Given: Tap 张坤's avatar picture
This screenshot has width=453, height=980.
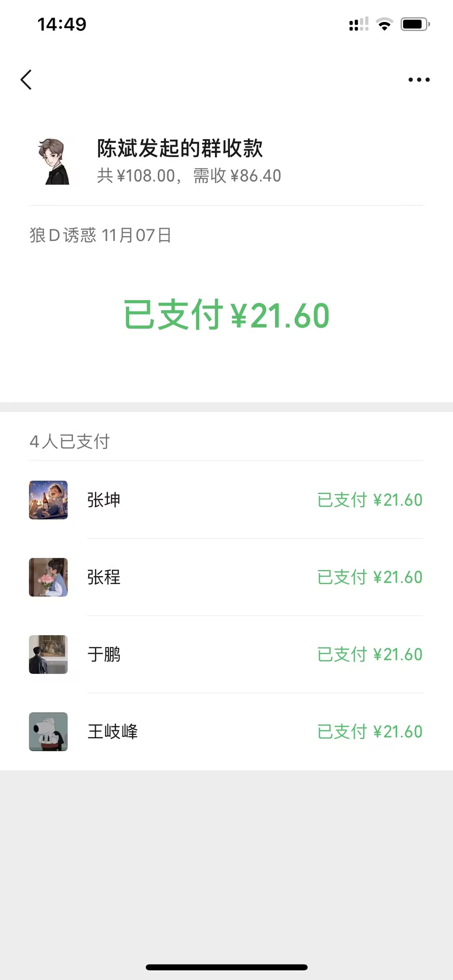Looking at the screenshot, I should pyautogui.click(x=48, y=500).
